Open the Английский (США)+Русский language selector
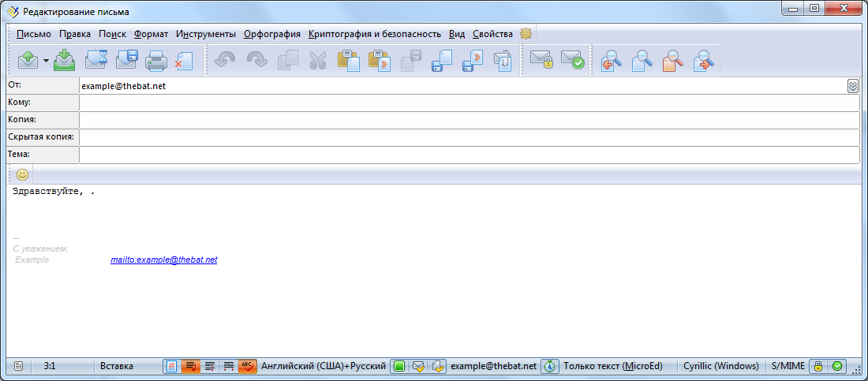The width and height of the screenshot is (868, 381). 324,366
